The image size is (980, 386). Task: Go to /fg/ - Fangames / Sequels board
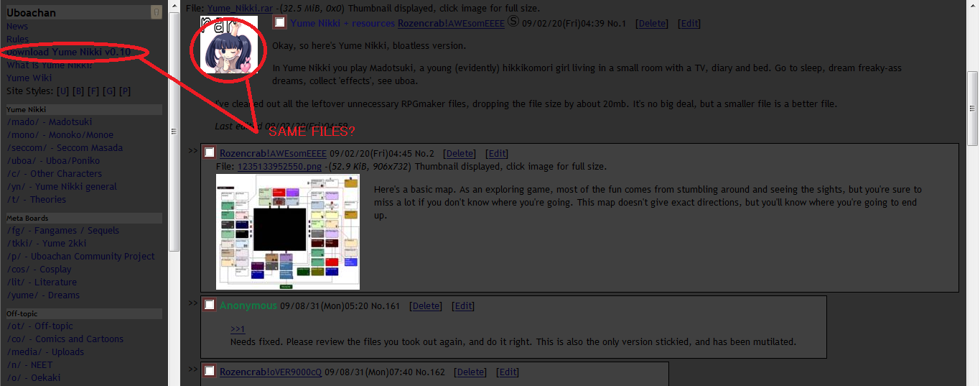(x=62, y=231)
